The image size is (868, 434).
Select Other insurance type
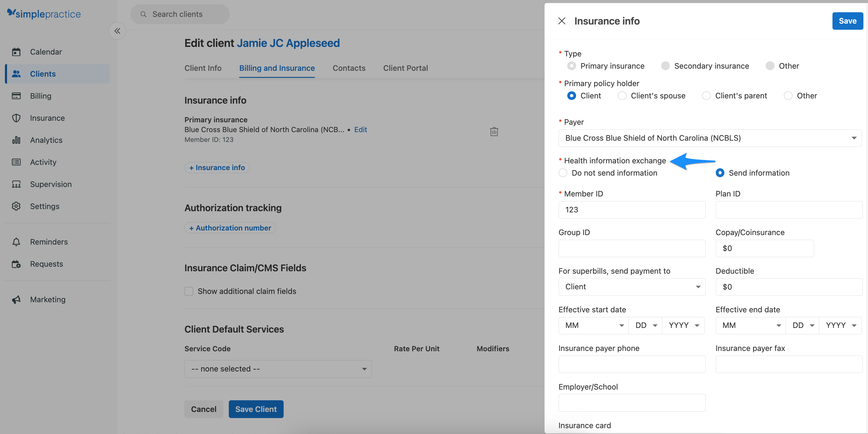point(770,66)
